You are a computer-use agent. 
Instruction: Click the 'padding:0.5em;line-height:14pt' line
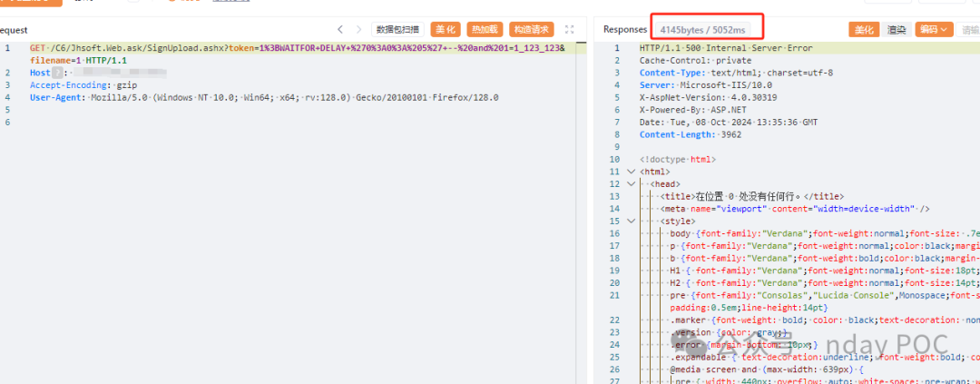coord(749,308)
